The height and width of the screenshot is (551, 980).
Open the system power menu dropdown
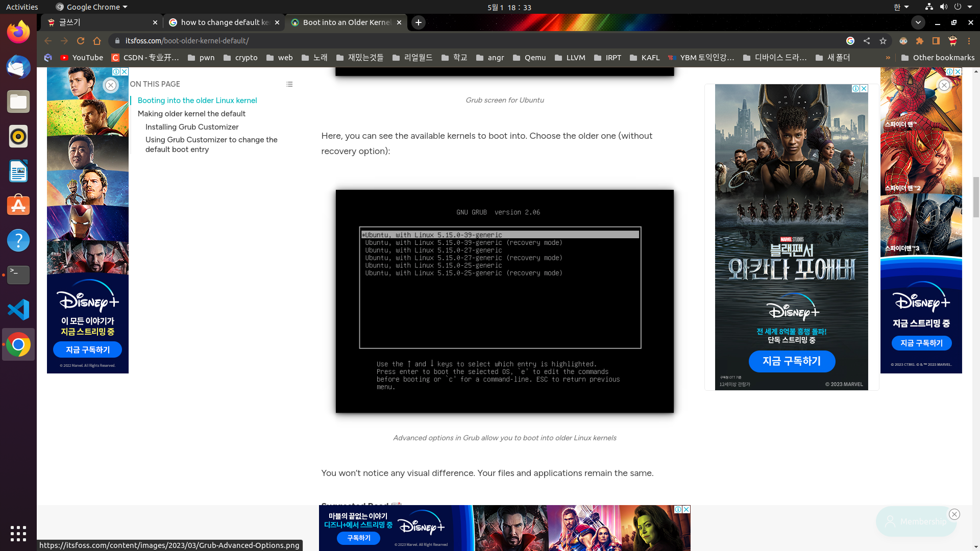pyautogui.click(x=969, y=7)
